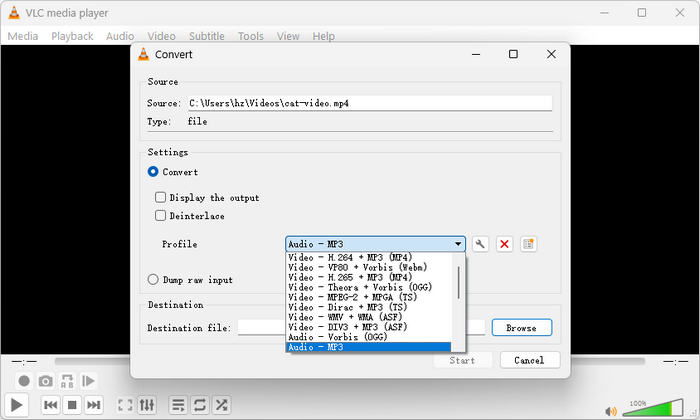This screenshot has width=700, height=420.
Task: Click the remaining time label
Action: coord(675,361)
